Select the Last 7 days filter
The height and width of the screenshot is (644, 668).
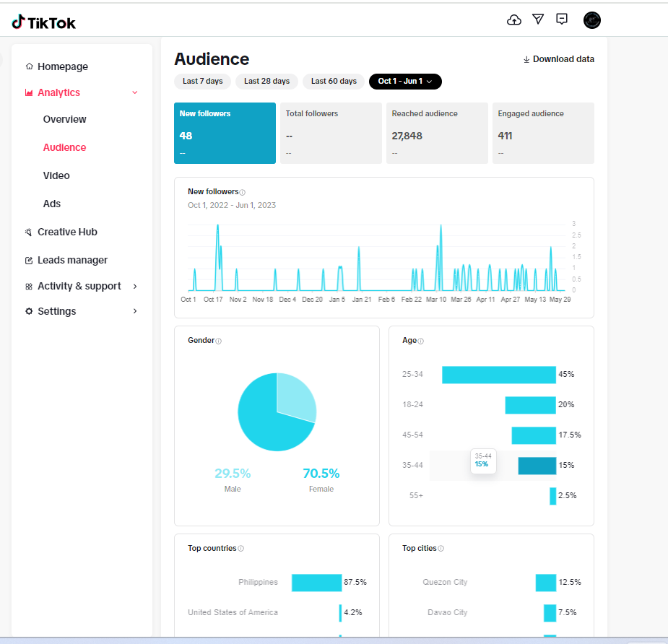click(202, 82)
